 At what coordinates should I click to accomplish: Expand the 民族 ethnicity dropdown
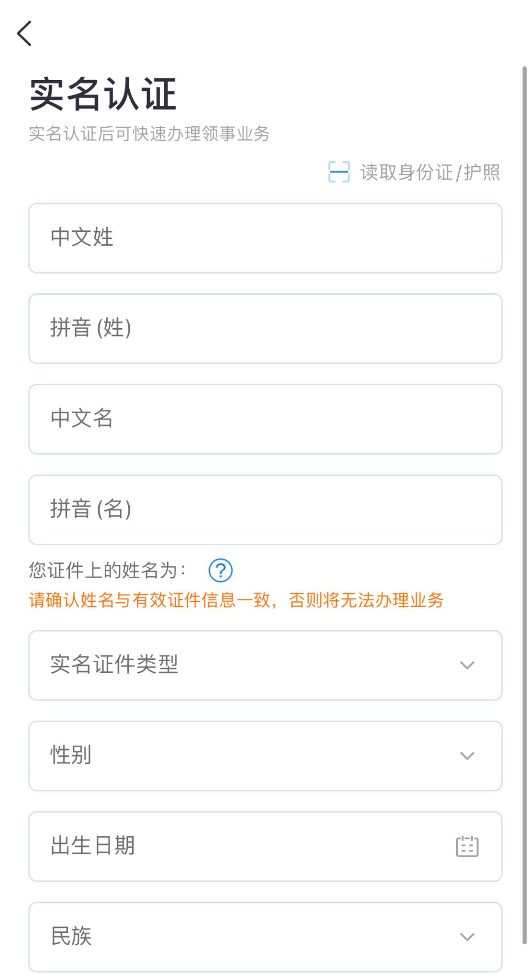[x=265, y=936]
